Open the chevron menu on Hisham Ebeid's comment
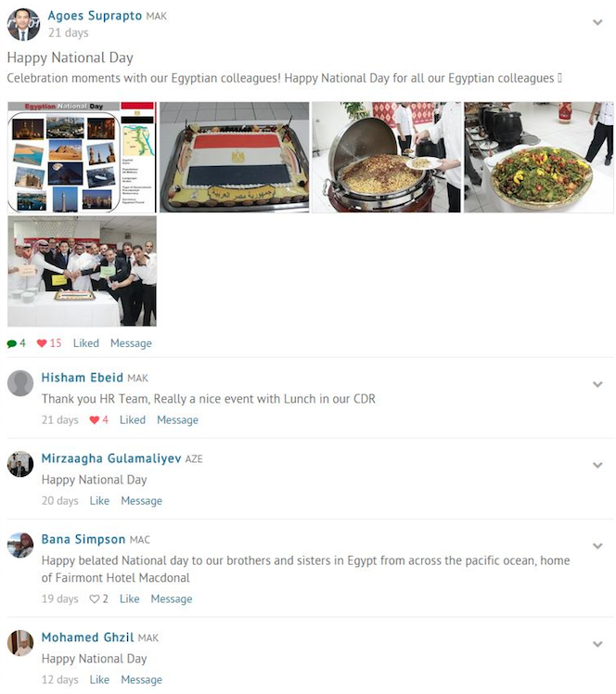 (x=597, y=384)
